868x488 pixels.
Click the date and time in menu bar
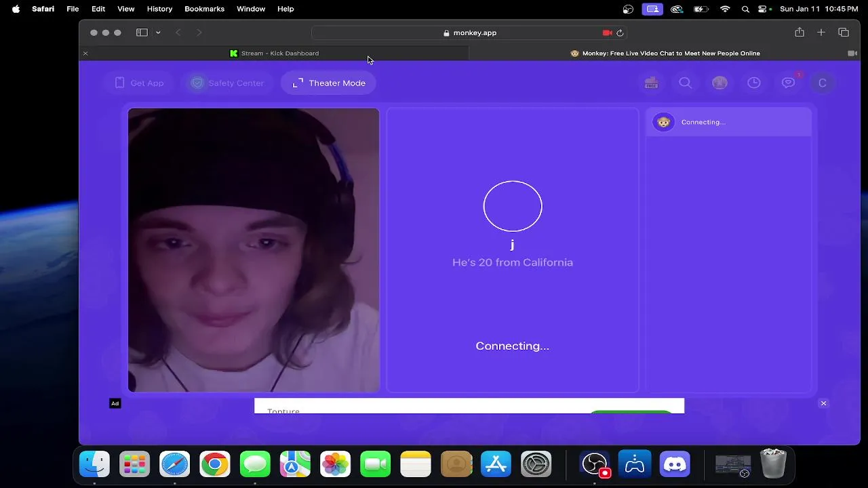pos(819,9)
